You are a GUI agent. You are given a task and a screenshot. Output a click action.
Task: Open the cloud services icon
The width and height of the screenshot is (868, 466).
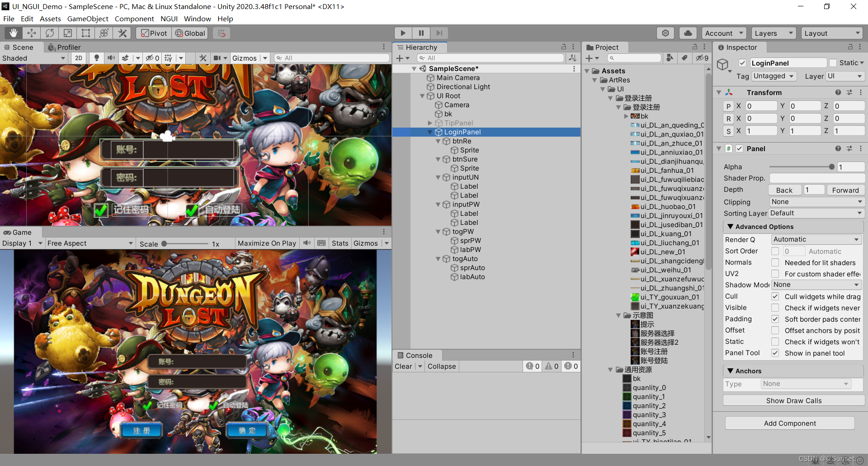(688, 33)
